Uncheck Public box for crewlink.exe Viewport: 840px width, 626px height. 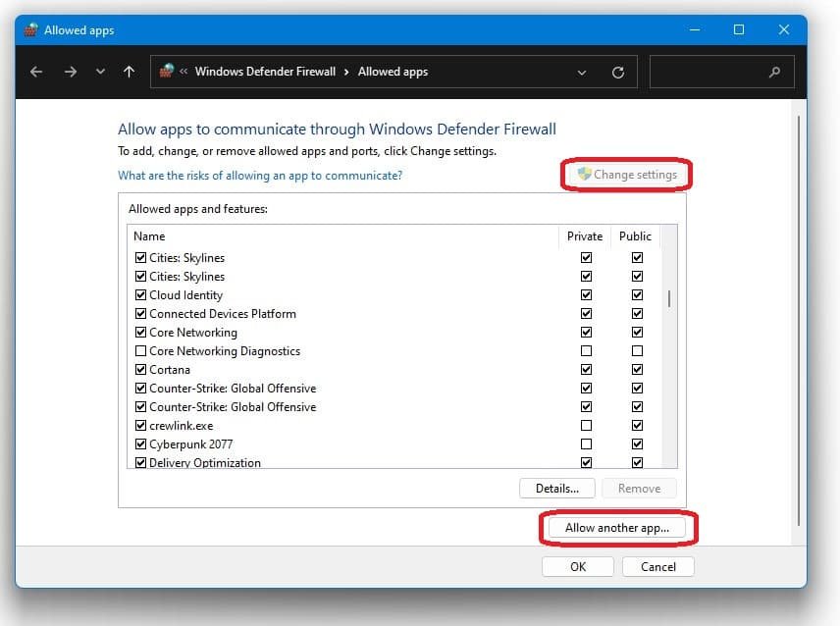tap(637, 425)
